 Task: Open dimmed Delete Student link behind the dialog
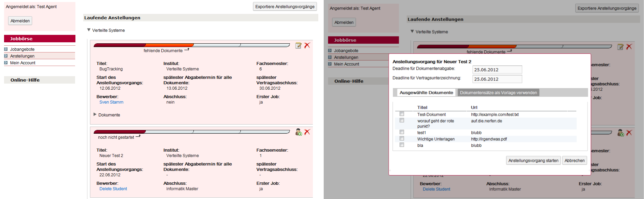(x=436, y=189)
